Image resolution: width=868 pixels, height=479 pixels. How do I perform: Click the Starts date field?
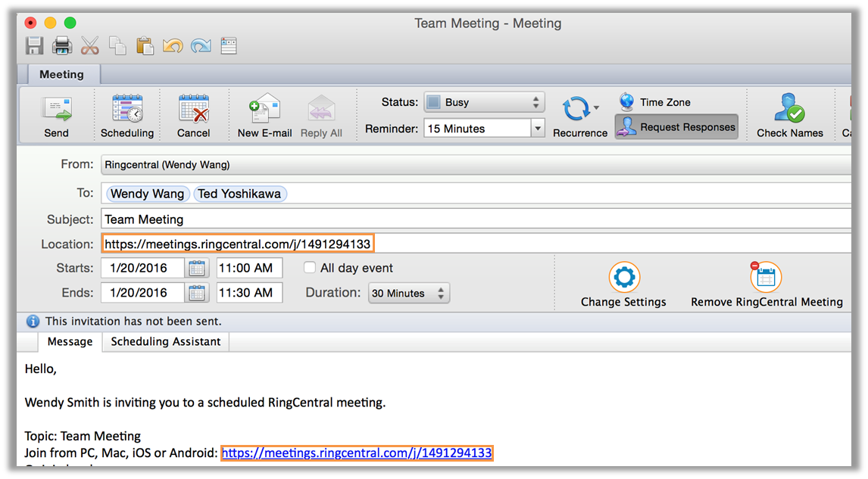(142, 269)
